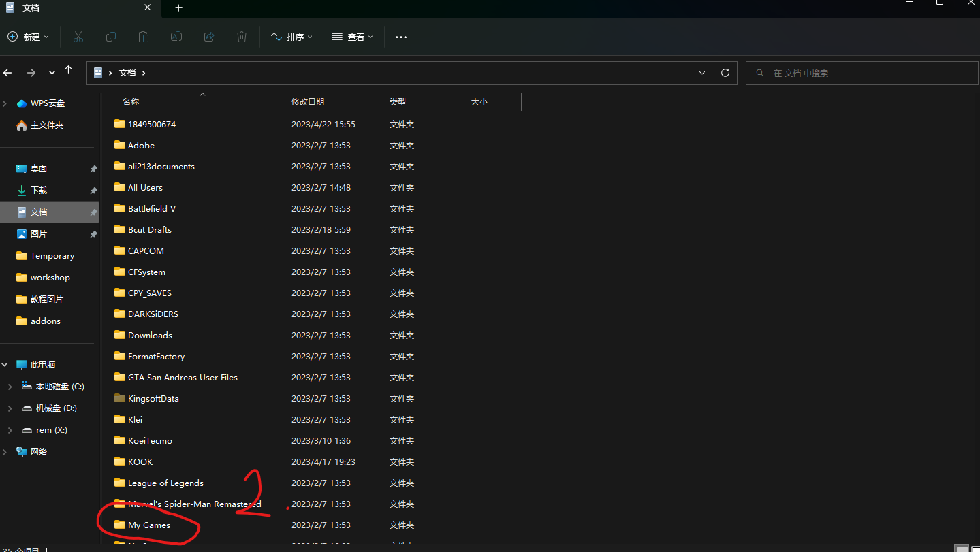Image resolution: width=980 pixels, height=552 pixels.
Task: Open the Temporary folder in sidebar
Action: pyautogui.click(x=45, y=256)
